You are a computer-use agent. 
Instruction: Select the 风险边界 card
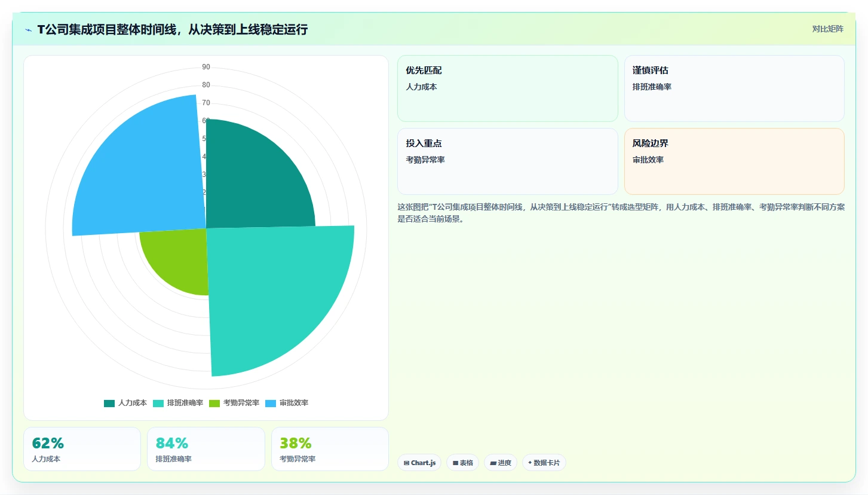click(734, 161)
